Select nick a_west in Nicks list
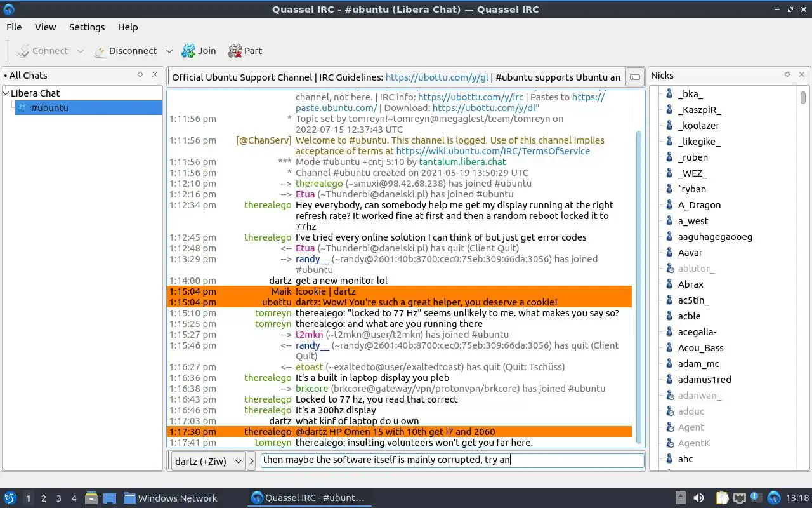This screenshot has height=508, width=812. click(693, 221)
